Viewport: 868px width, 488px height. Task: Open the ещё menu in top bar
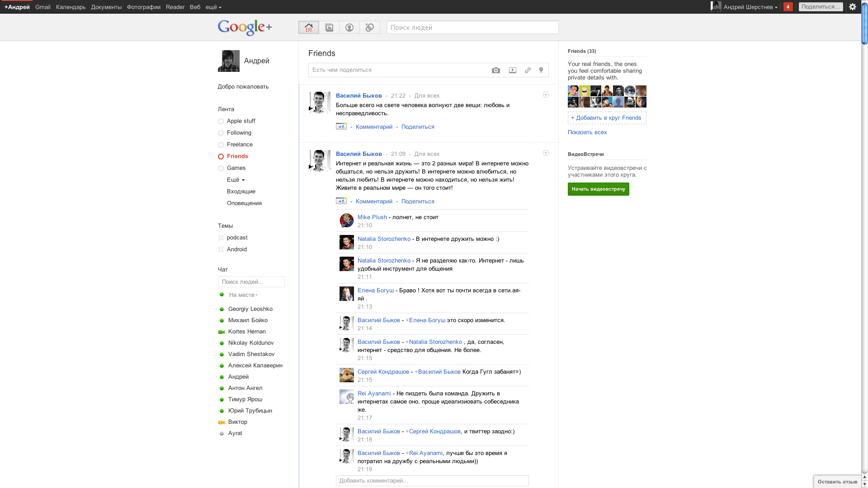213,7
